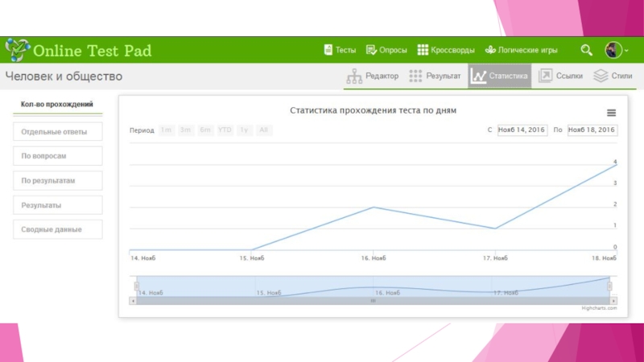Click the start date field Нояб 14, 2016
The width and height of the screenshot is (644, 362).
pos(522,130)
